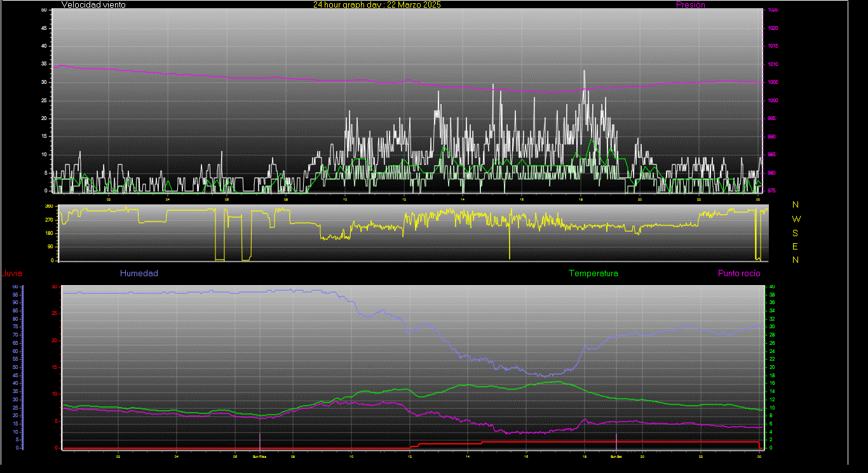
Task: Click the 'Sun Rise' marker label
Action: pos(259,456)
